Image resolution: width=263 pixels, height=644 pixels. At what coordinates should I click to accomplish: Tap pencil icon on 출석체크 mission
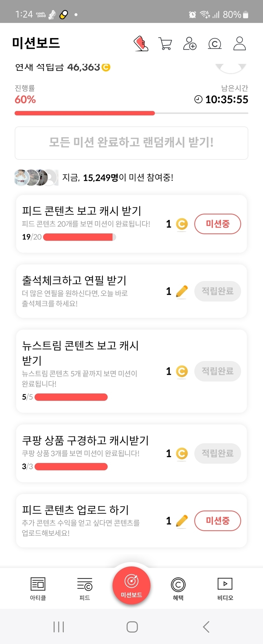[x=182, y=291]
